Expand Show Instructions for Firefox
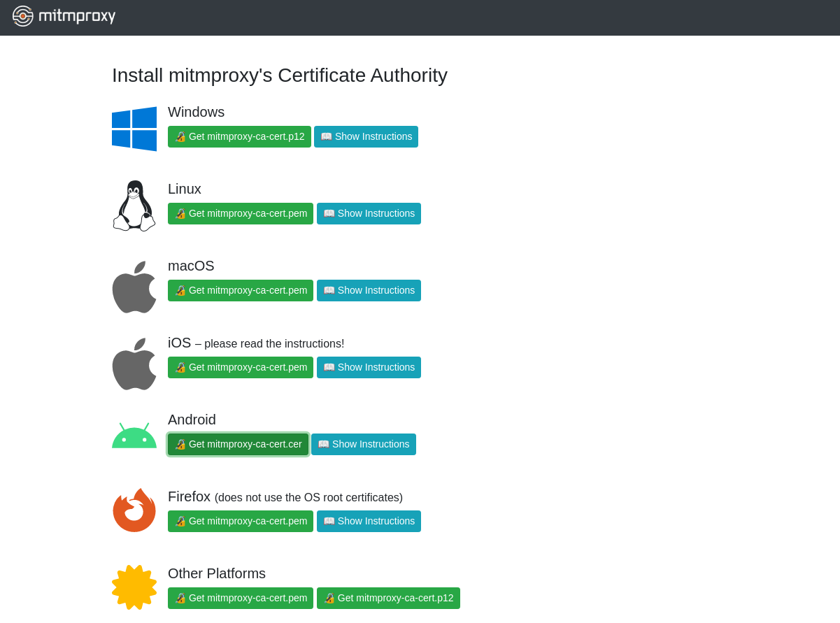This screenshot has width=840, height=623. click(369, 522)
